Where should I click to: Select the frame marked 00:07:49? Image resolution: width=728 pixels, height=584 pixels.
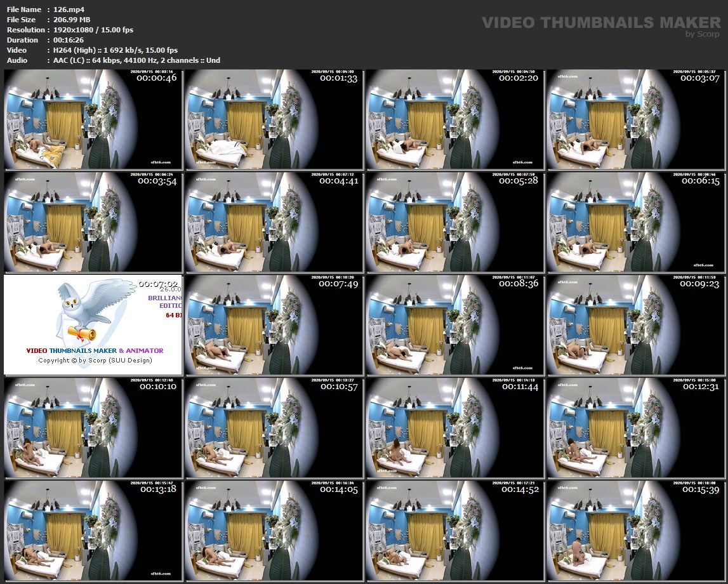point(274,325)
